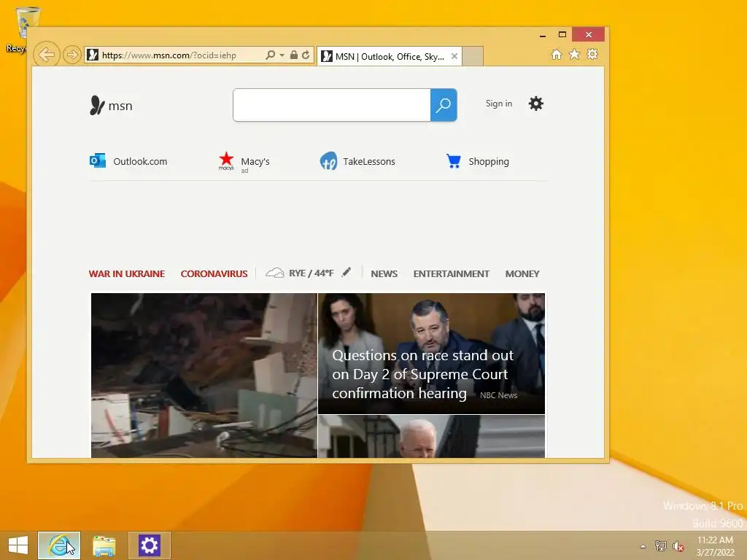The image size is (747, 560).
Task: Select the MSN | Outlook, Office tab
Action: coord(390,57)
